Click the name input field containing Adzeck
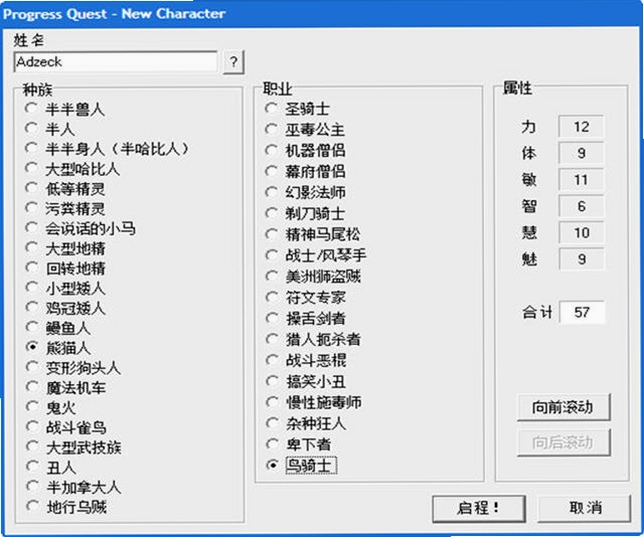 click(115, 62)
